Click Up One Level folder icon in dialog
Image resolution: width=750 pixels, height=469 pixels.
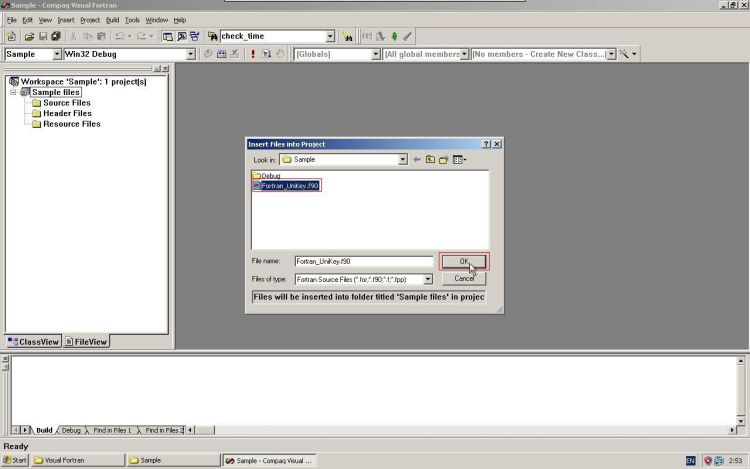(x=430, y=160)
